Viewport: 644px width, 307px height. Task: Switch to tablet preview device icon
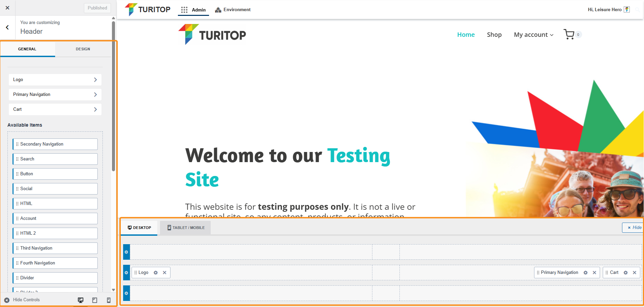(x=95, y=300)
